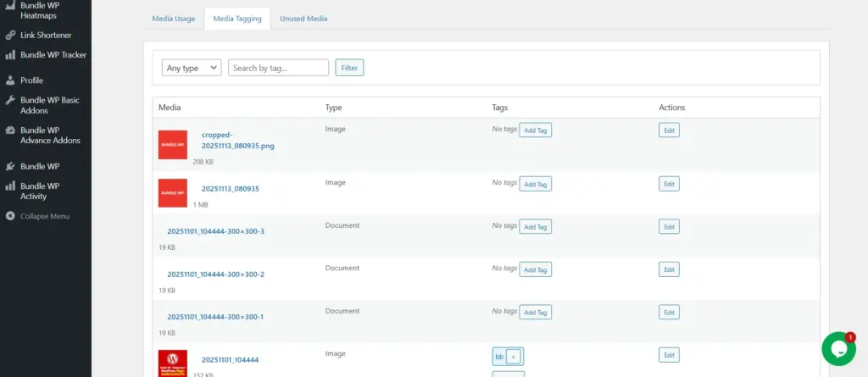The height and width of the screenshot is (377, 868).
Task: Click thumbnail of 20251101_104444 image
Action: point(173,363)
